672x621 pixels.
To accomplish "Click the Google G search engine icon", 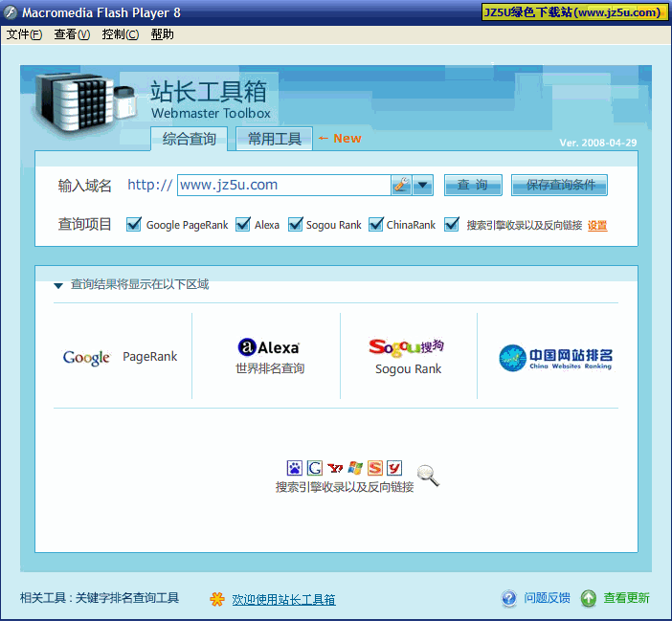I will pos(315,468).
